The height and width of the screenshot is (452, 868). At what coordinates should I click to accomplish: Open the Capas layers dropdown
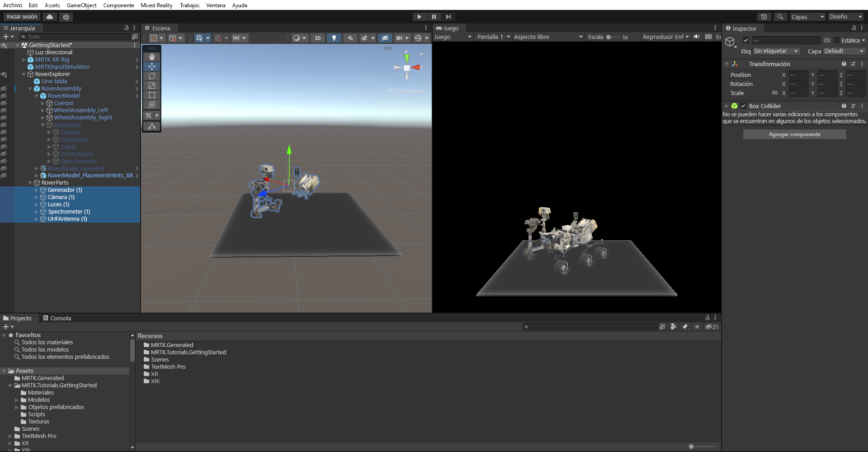point(807,17)
